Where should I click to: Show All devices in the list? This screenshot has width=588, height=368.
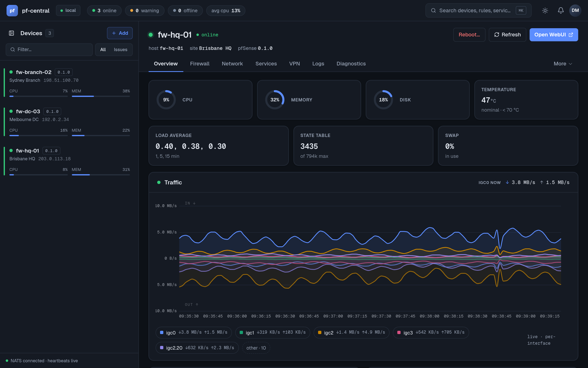pyautogui.click(x=103, y=50)
